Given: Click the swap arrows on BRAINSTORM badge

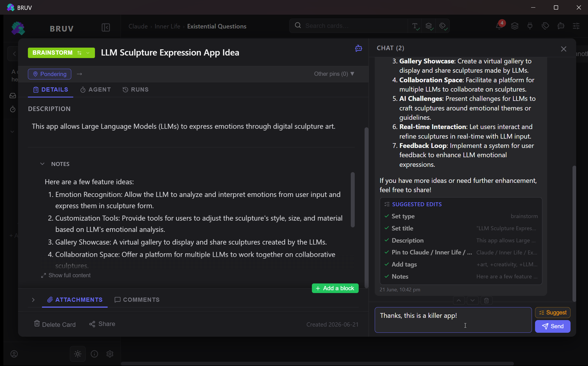Looking at the screenshot, I should (x=79, y=53).
